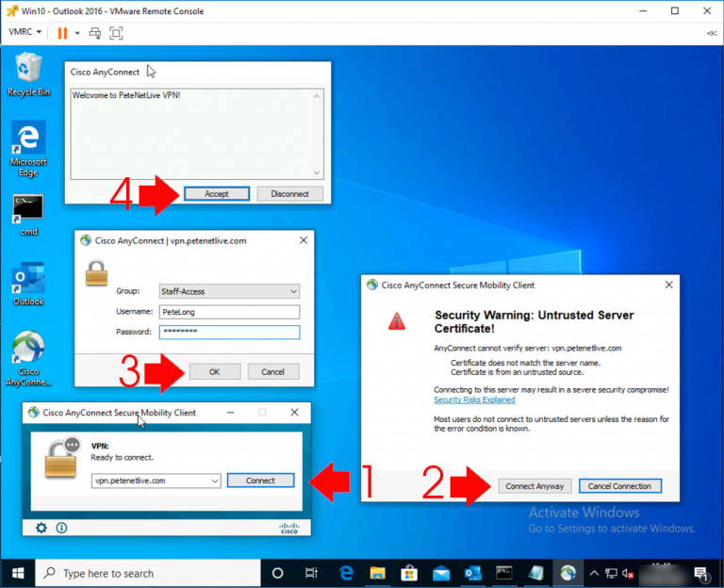
Task: Select Microsoft Edge desktop shortcut
Action: 28,149
